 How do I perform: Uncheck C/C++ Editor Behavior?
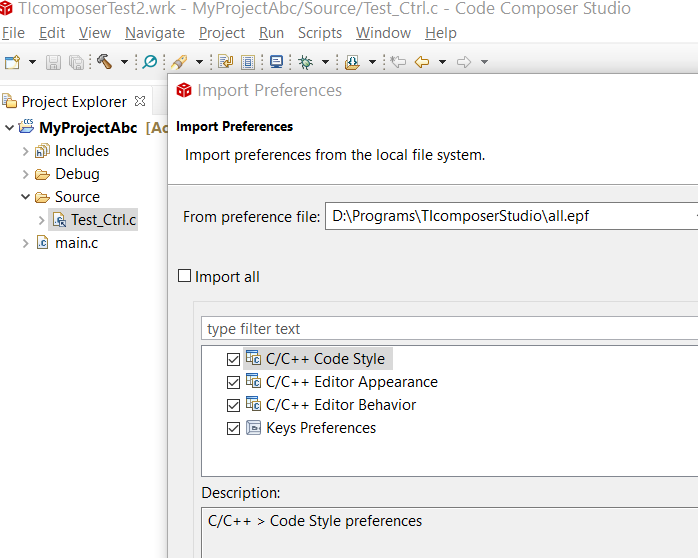coord(234,405)
